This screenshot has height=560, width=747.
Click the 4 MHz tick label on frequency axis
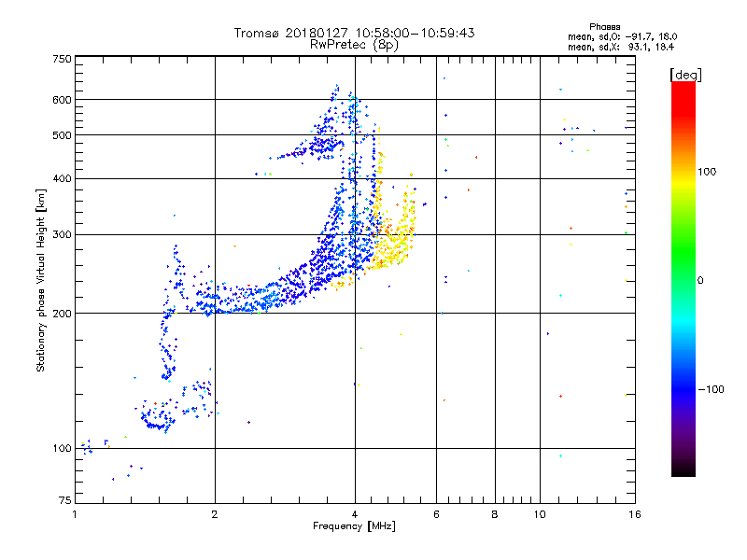(355, 514)
